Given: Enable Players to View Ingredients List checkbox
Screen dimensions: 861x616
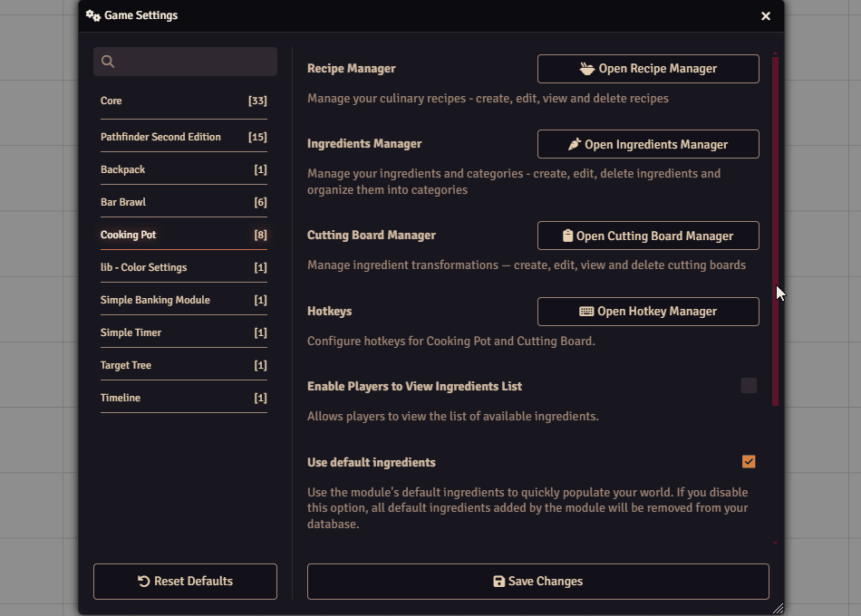Looking at the screenshot, I should tap(749, 386).
